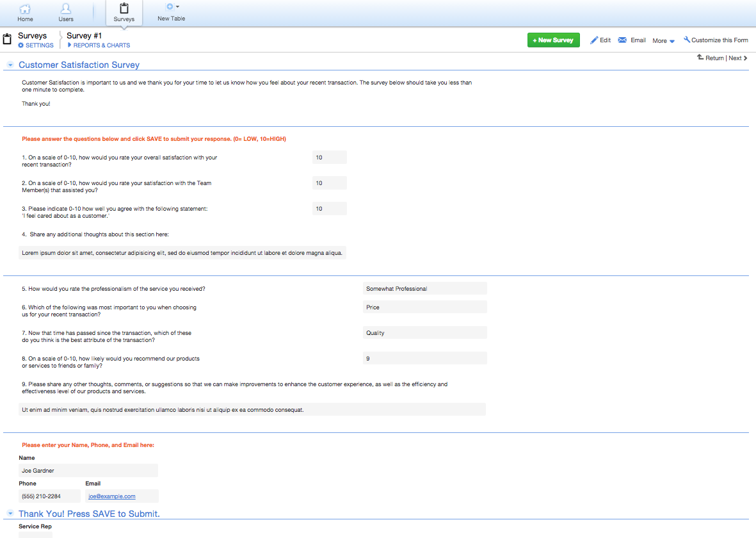756x538 pixels.
Task: Click the Users tab label
Action: [66, 19]
